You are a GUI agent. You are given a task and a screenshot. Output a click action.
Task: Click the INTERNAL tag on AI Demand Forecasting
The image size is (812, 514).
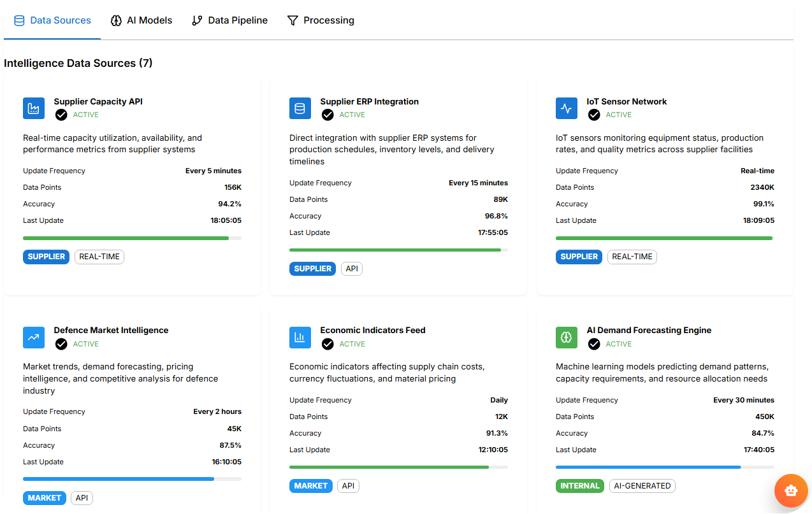pos(580,486)
